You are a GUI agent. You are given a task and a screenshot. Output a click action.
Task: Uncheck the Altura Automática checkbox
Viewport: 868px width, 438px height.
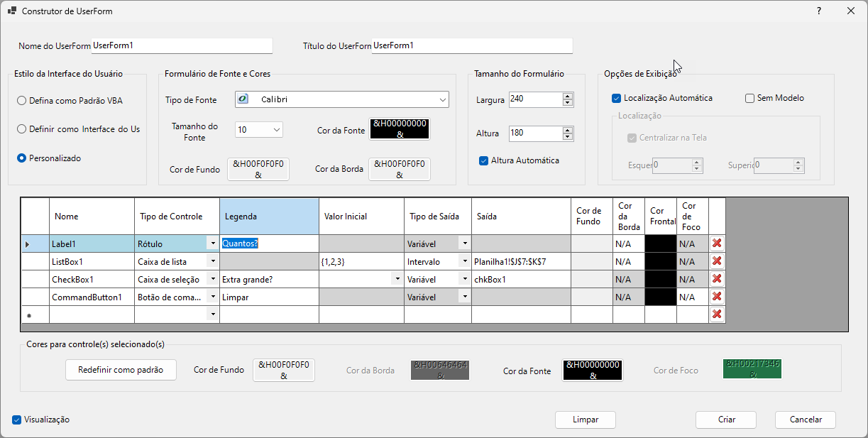tap(484, 160)
